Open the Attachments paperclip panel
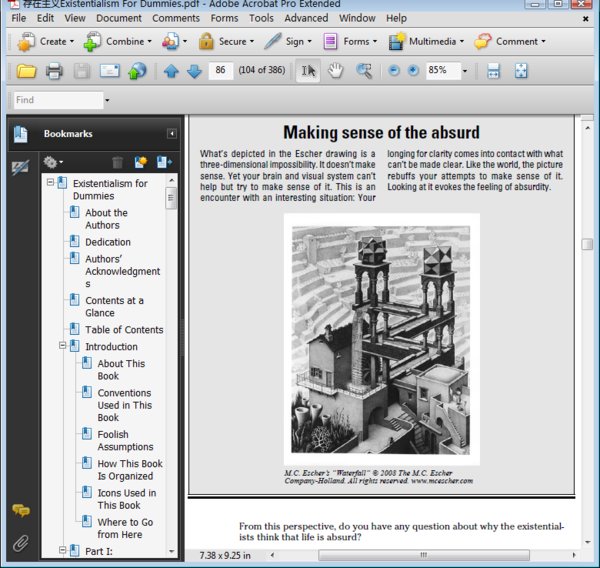This screenshot has width=600, height=568. pos(21,543)
